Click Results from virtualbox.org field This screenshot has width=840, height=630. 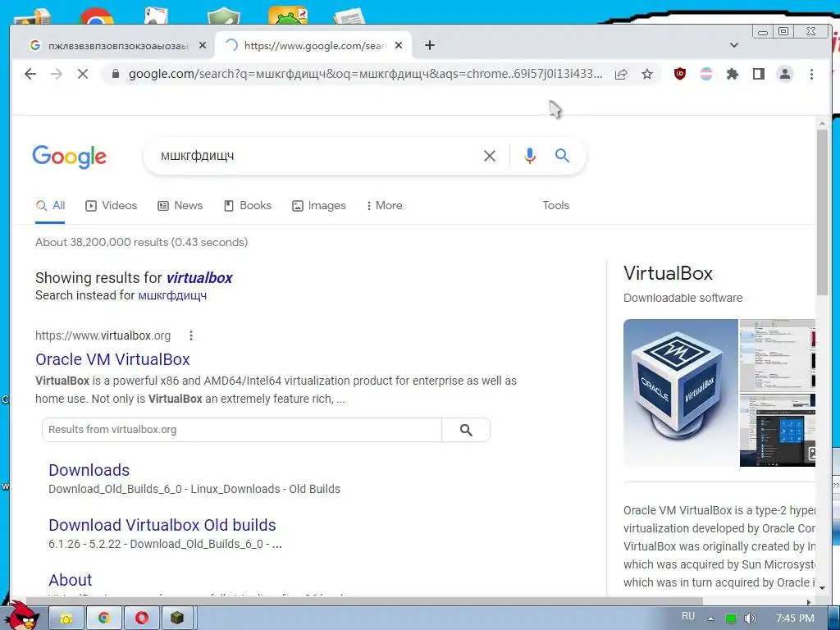click(x=242, y=430)
